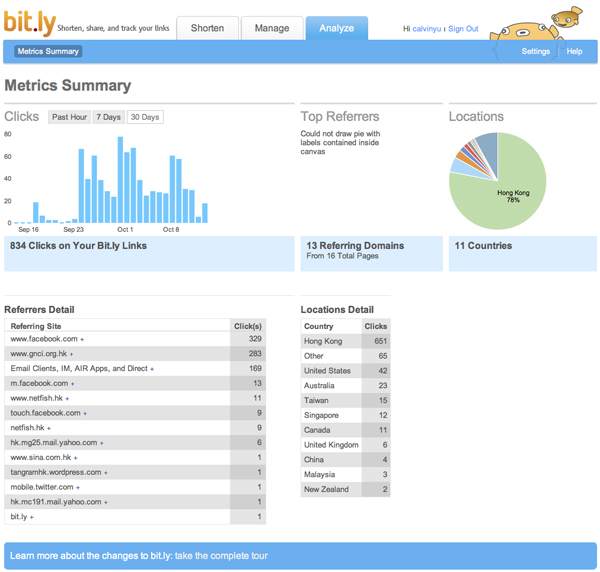
Task: Click the plus icon beside hk.mg25.mail.yahoo.com
Action: click(101, 442)
